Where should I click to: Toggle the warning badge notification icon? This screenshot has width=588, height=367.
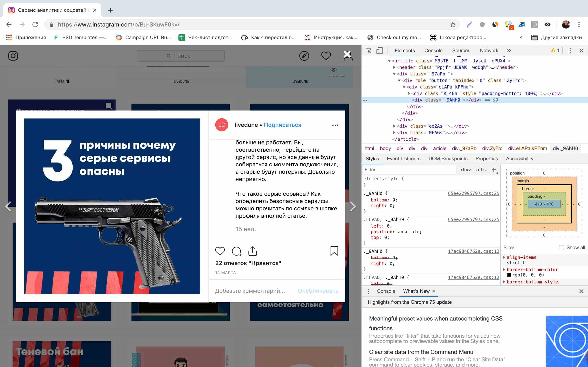[x=552, y=50]
